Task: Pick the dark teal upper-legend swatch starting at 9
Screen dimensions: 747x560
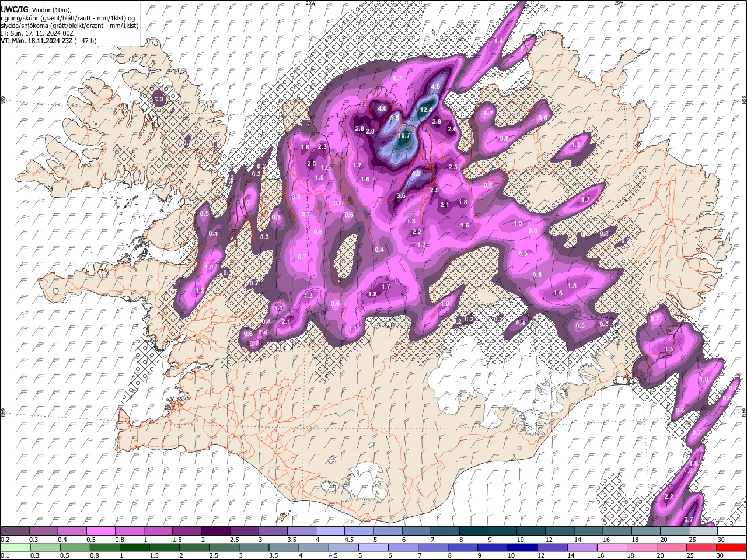Action: click(x=502, y=531)
